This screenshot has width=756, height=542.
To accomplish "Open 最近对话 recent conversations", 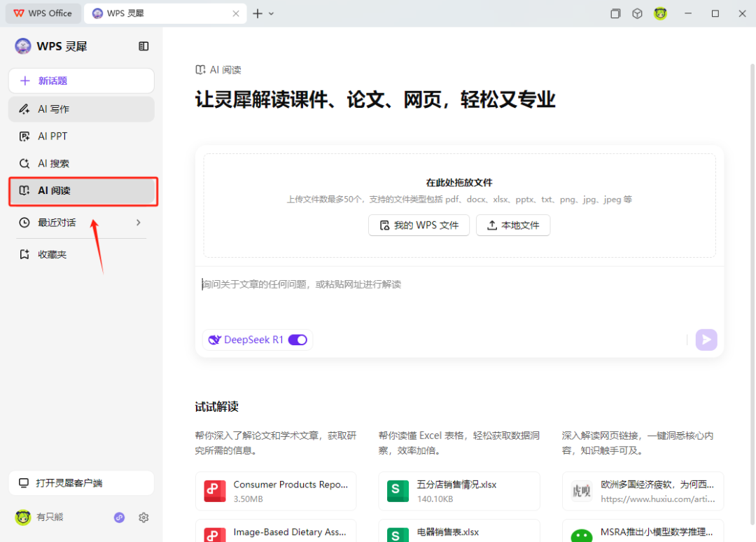I will (x=81, y=222).
